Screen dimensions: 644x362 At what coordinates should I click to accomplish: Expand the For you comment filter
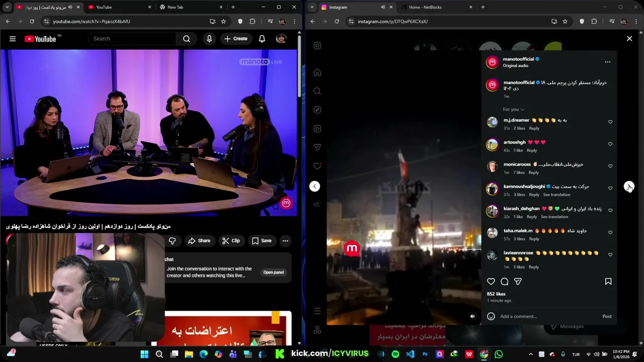pos(513,109)
